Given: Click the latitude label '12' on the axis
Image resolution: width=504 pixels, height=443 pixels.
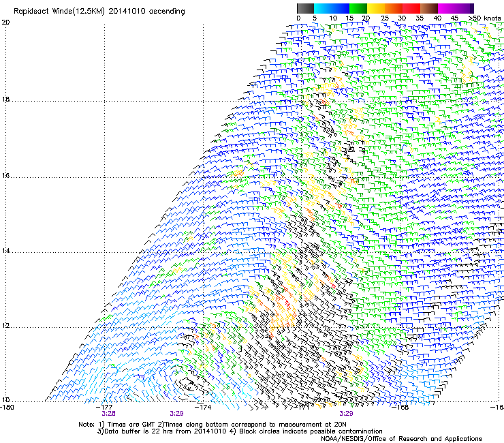Looking at the screenshot, I should tap(5, 326).
